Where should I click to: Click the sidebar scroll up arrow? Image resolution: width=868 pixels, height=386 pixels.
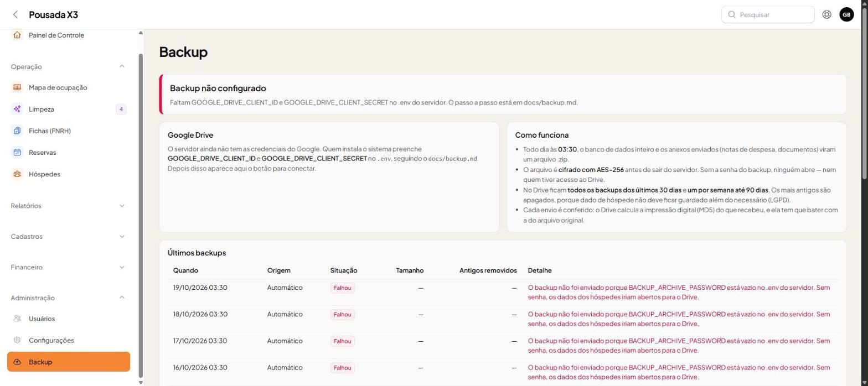[141, 33]
